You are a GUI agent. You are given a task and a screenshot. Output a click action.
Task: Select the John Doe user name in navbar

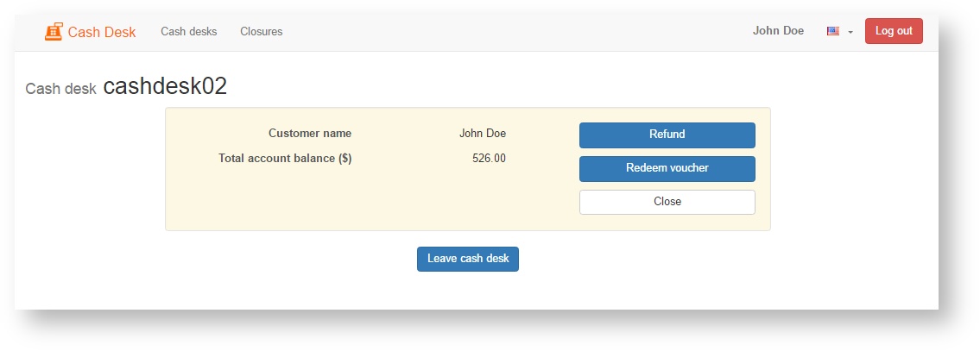pyautogui.click(x=778, y=31)
